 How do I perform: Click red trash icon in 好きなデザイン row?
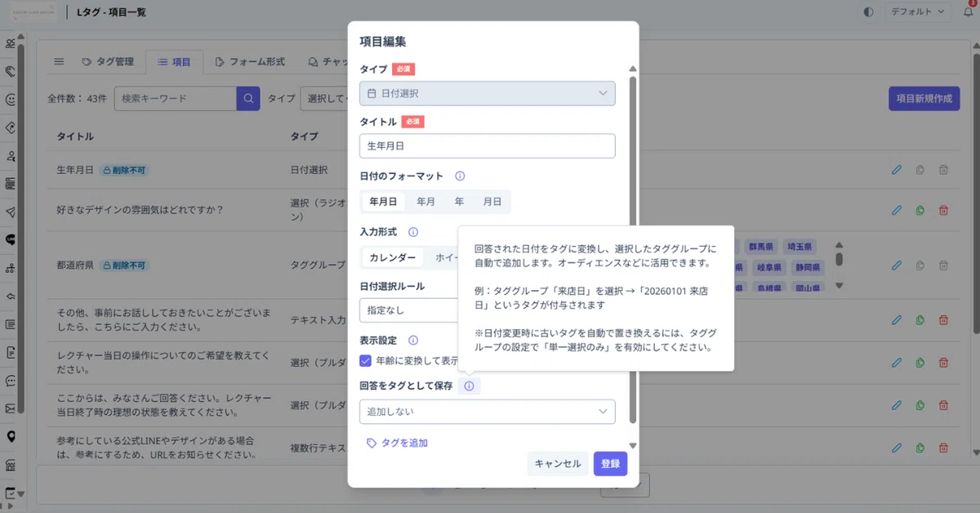944,210
